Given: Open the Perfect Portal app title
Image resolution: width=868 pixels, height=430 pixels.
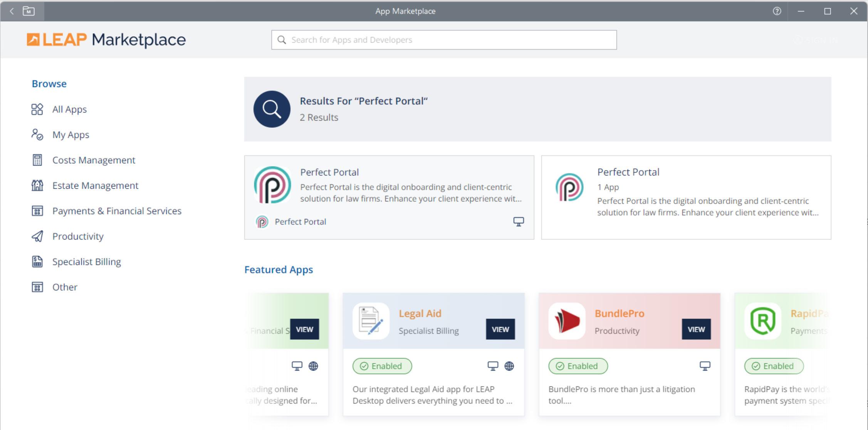Looking at the screenshot, I should pyautogui.click(x=330, y=172).
